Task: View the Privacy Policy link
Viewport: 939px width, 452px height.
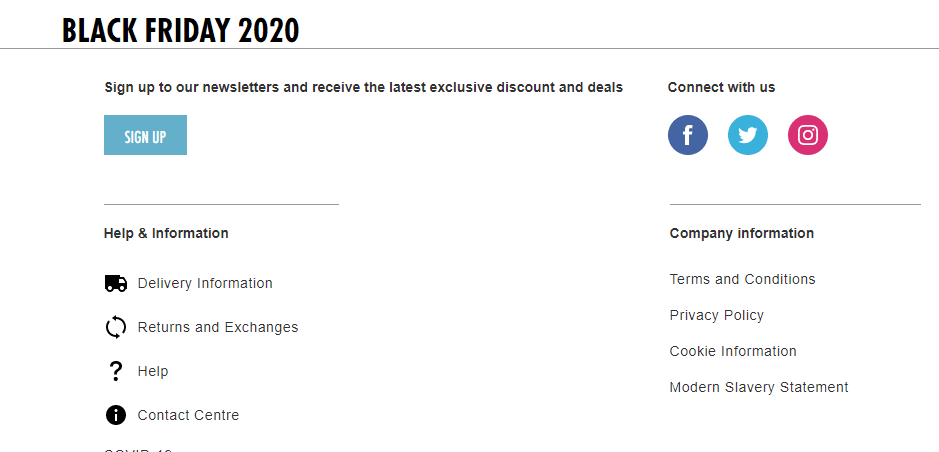Action: click(716, 315)
